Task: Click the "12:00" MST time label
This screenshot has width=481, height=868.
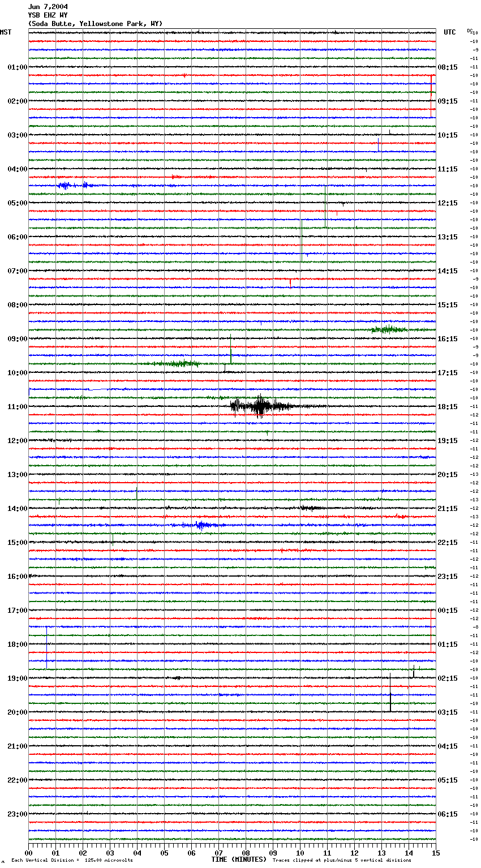Action: point(18,441)
